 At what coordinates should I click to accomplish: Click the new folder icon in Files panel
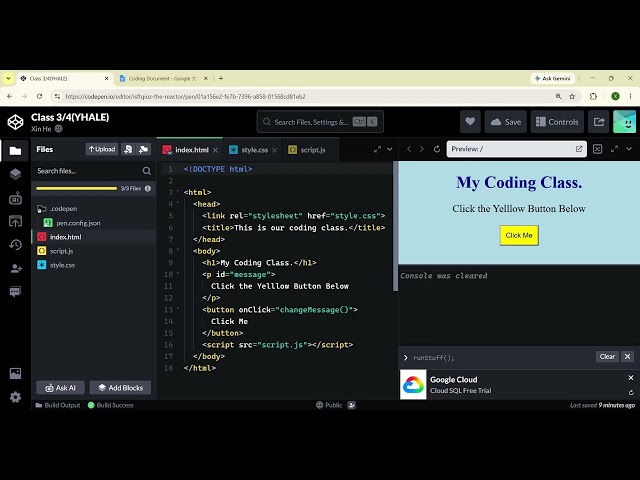coord(143,149)
